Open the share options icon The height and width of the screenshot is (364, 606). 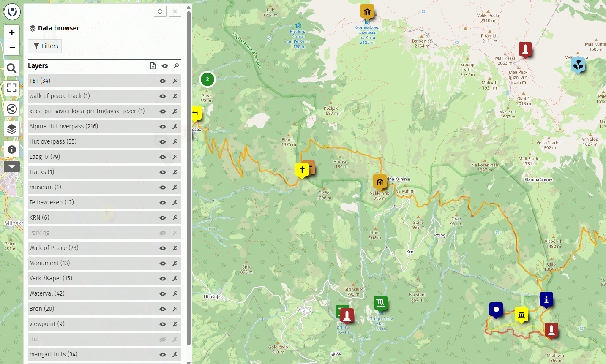(x=11, y=109)
